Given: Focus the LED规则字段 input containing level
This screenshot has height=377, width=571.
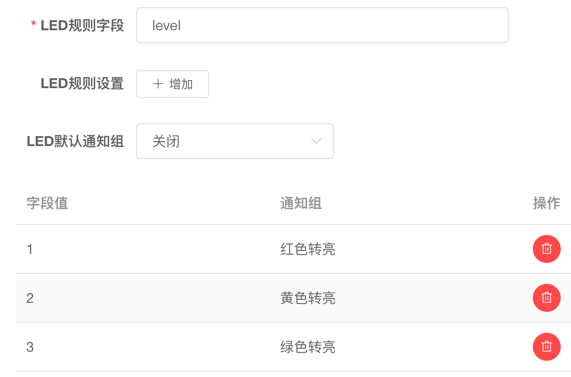Looking at the screenshot, I should pyautogui.click(x=322, y=25).
